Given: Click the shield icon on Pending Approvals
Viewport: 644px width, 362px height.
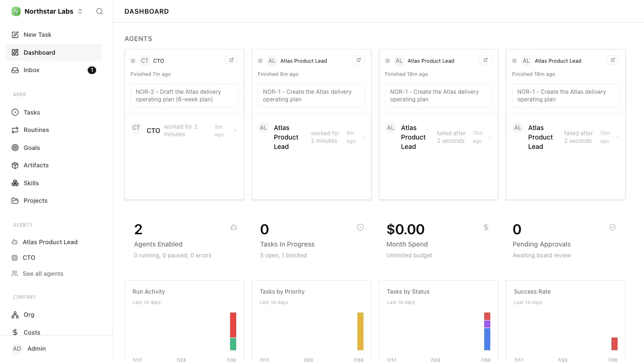Looking at the screenshot, I should [612, 227].
